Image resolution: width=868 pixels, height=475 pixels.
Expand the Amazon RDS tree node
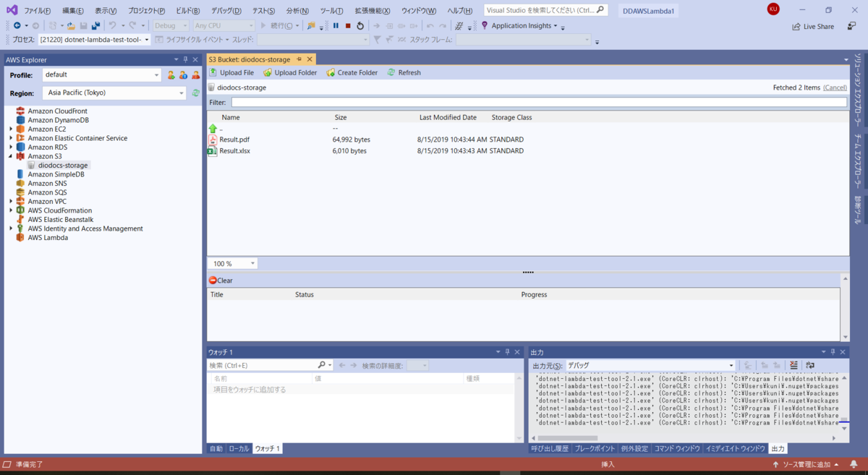[11, 147]
